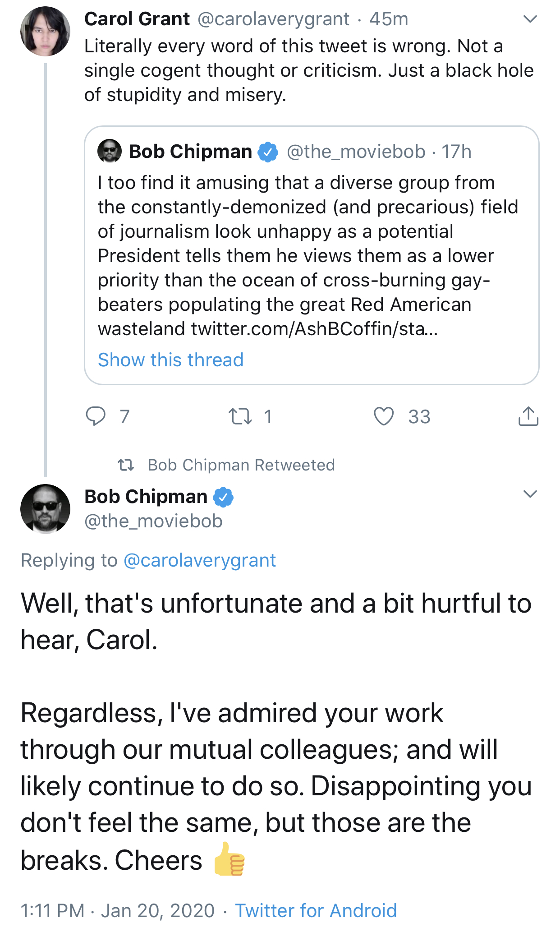Screen dimensions: 560x932
Task: Open the @the_moviebob handle under Bob Chipman
Action: pos(154,521)
